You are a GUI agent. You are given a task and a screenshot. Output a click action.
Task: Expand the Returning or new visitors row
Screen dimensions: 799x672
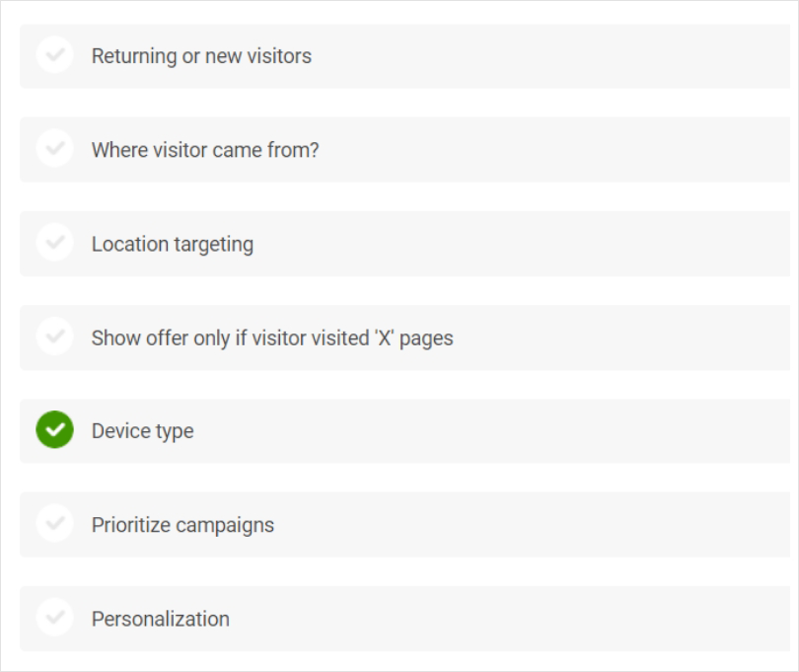click(x=404, y=56)
